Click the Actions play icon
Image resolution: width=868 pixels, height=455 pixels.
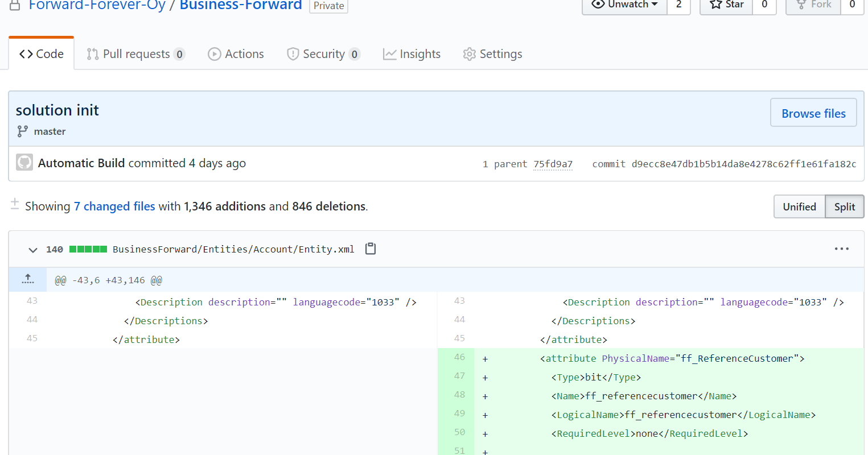[215, 54]
